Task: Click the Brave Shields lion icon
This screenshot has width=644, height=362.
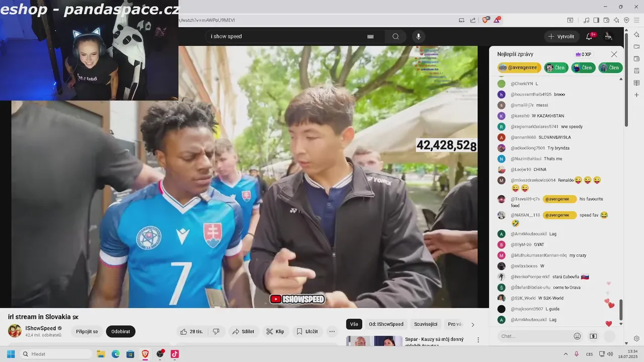Action: [486, 20]
